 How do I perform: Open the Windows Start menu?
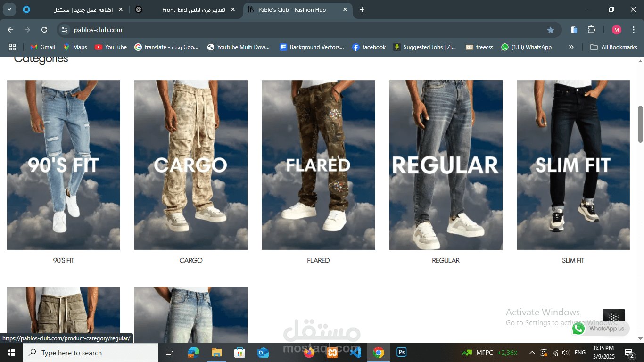[x=11, y=353]
